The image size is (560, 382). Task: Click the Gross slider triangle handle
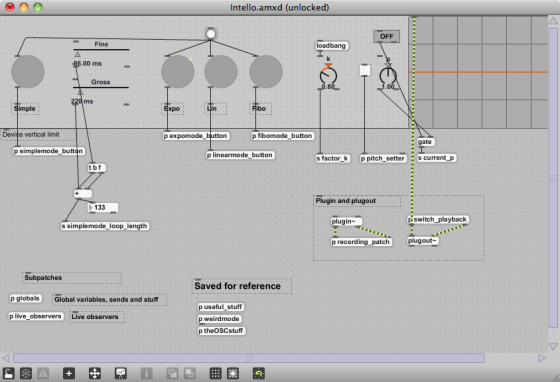[x=80, y=92]
